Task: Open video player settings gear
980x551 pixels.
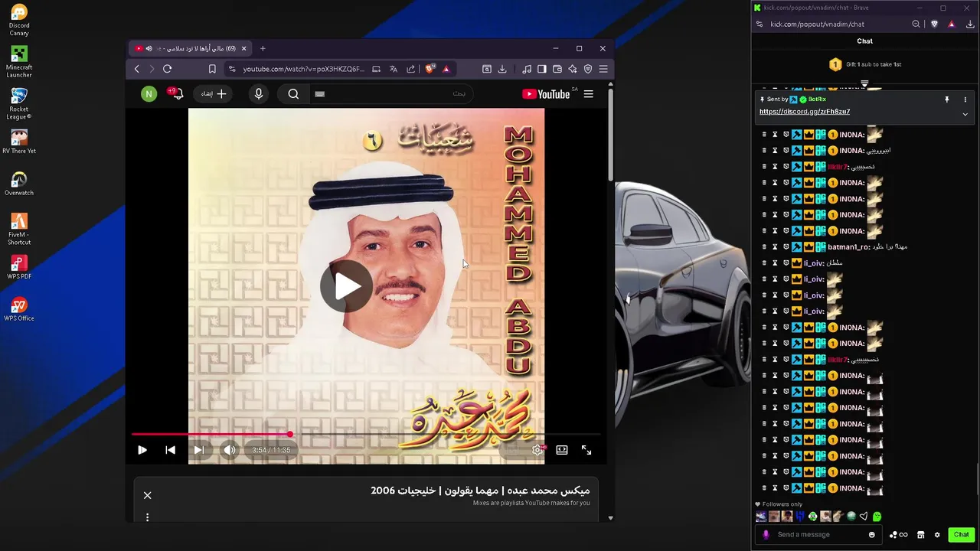Action: (x=538, y=450)
